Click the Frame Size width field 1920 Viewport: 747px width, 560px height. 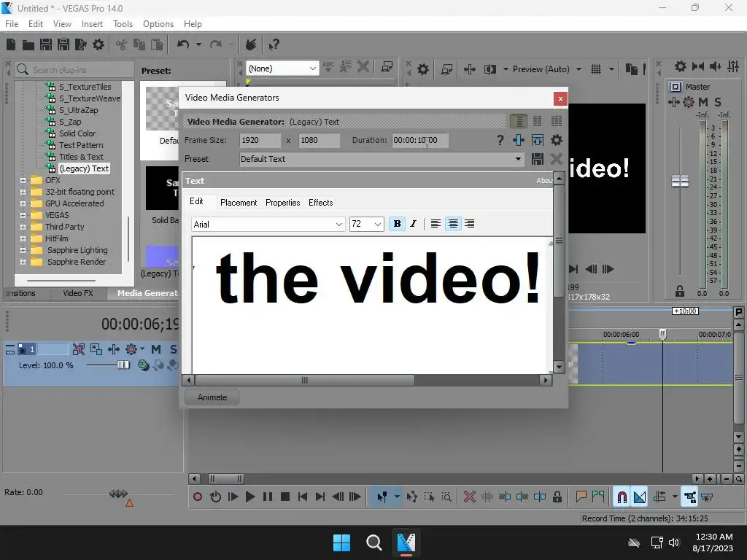[x=260, y=140]
